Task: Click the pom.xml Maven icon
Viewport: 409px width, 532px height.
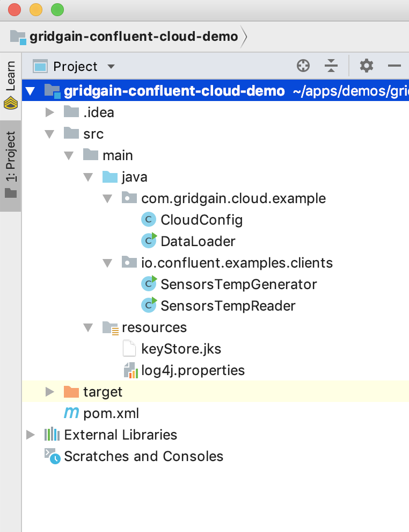Action: (71, 413)
